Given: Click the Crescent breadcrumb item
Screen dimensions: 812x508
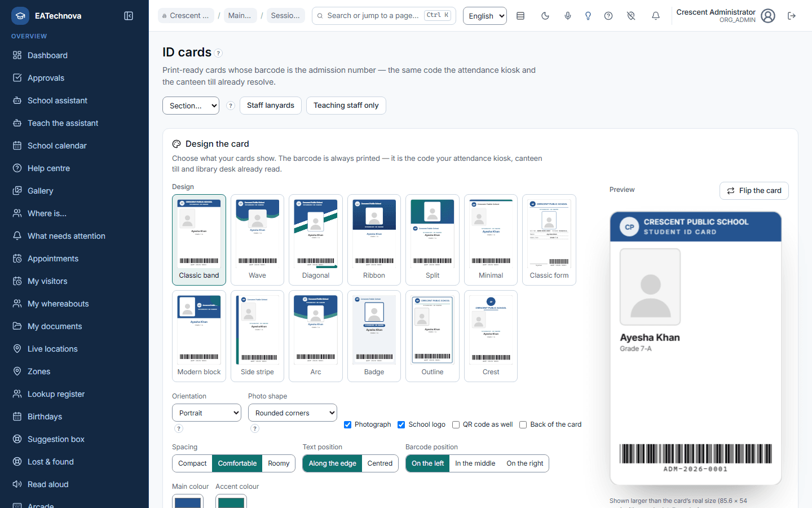Looking at the screenshot, I should click(x=186, y=16).
